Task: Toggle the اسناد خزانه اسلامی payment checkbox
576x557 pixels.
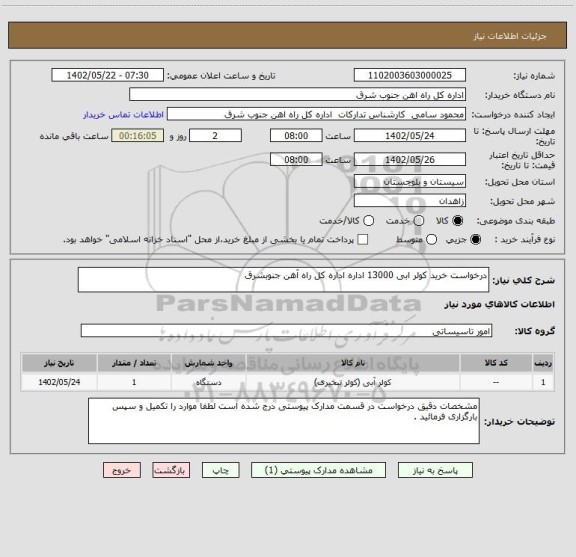Action: [x=363, y=240]
